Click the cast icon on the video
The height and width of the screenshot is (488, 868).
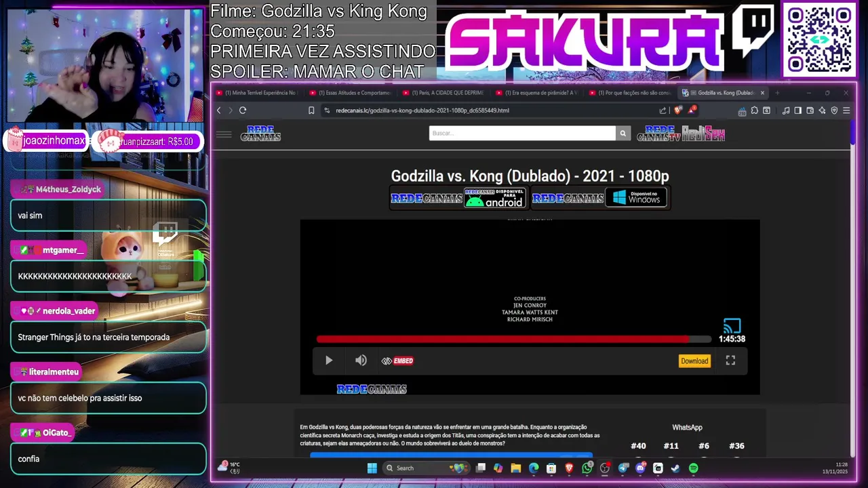732,326
